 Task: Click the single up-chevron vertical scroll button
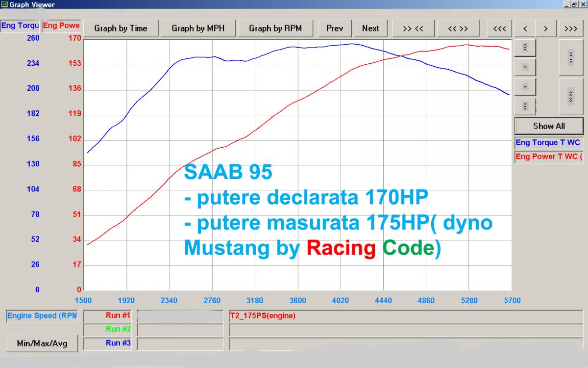click(x=525, y=67)
